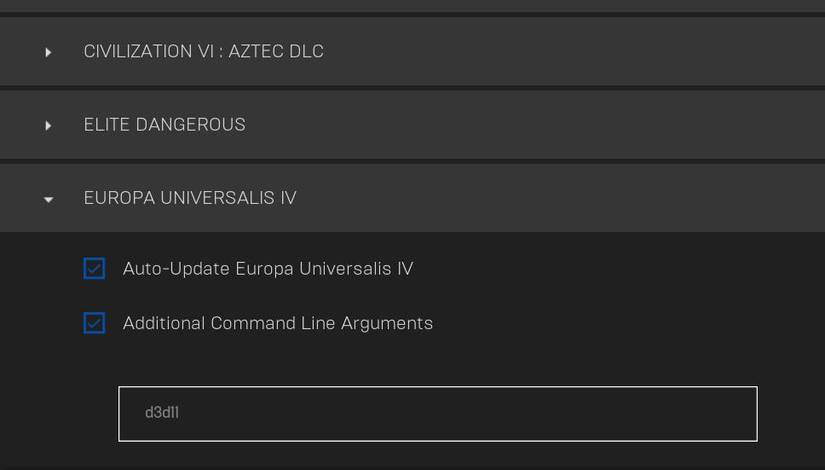Open the Elite Dangerous game entry
The width and height of the screenshot is (825, 470).
pyautogui.click(x=164, y=125)
